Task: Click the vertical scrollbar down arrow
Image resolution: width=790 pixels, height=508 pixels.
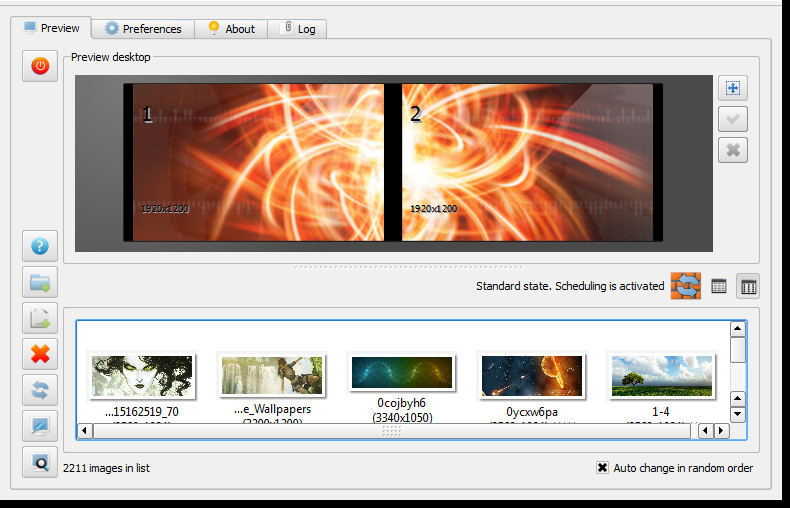Action: click(x=738, y=414)
